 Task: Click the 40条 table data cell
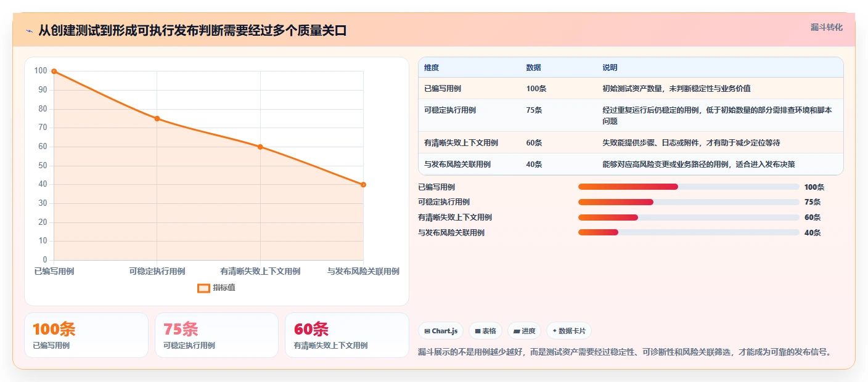coord(534,165)
